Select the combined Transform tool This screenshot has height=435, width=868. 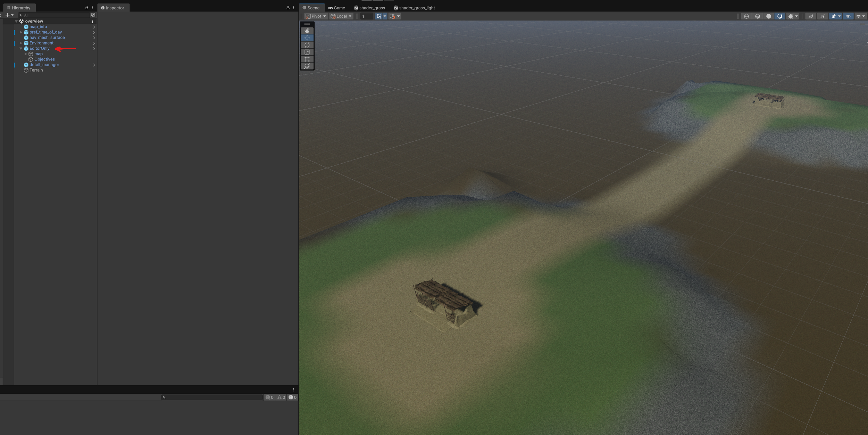307,66
